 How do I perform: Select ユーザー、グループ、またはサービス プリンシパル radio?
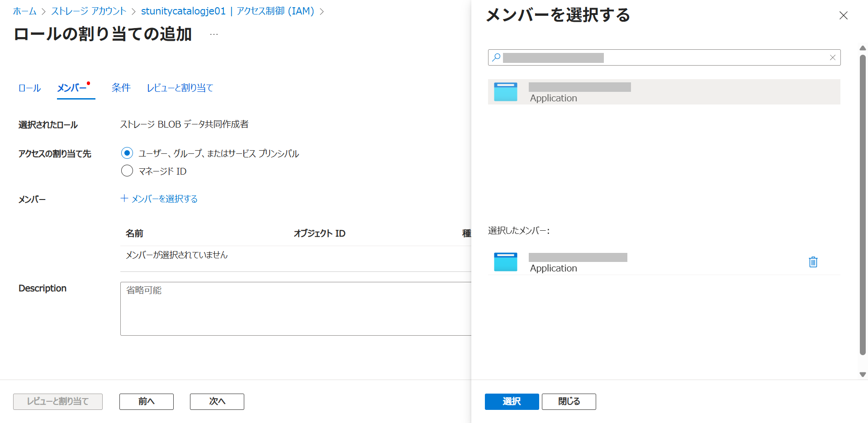click(127, 153)
